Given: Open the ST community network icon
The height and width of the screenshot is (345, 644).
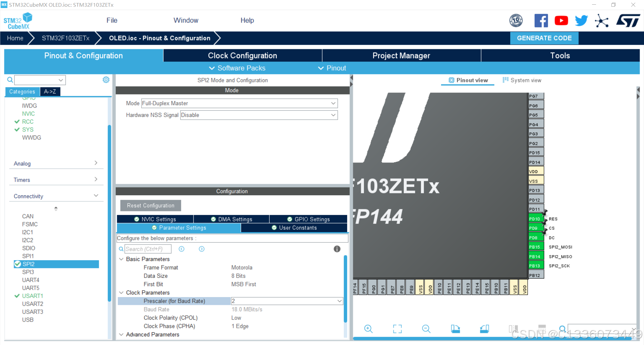Looking at the screenshot, I should point(602,21).
